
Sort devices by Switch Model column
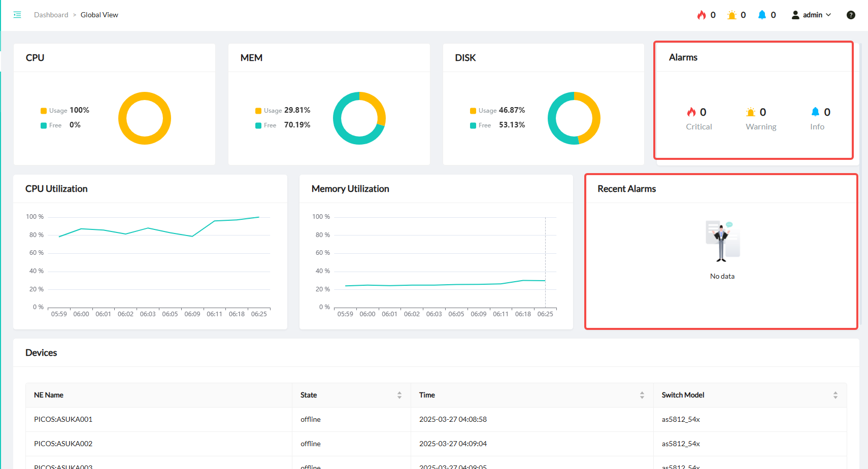tap(835, 395)
